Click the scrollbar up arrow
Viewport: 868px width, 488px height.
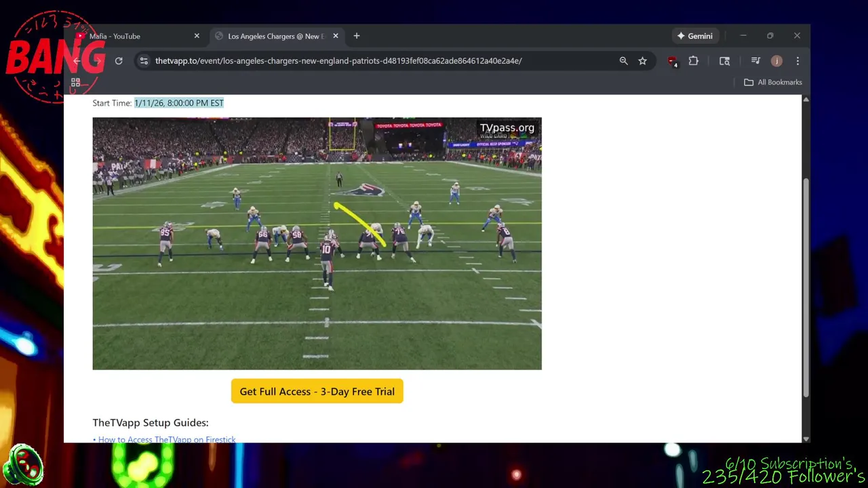tap(806, 100)
